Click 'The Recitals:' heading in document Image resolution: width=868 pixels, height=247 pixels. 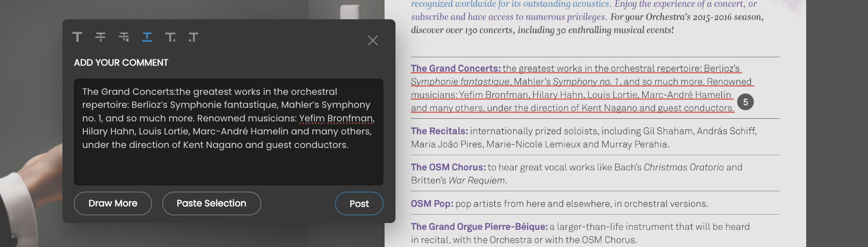[439, 131]
